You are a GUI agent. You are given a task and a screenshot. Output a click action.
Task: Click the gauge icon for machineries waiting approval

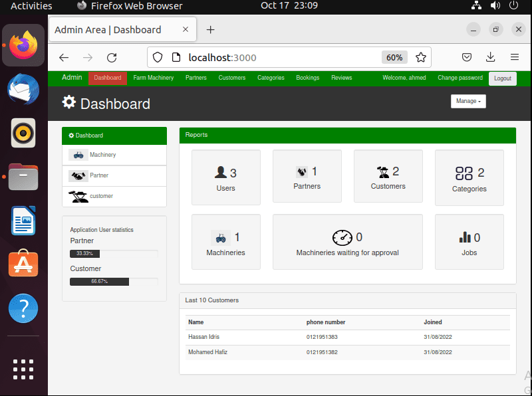(x=342, y=237)
